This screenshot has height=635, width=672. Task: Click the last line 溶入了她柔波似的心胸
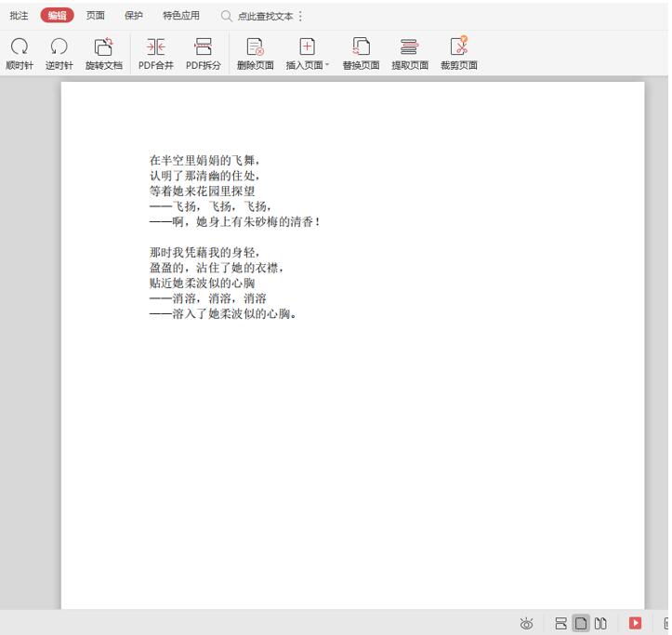(x=223, y=314)
